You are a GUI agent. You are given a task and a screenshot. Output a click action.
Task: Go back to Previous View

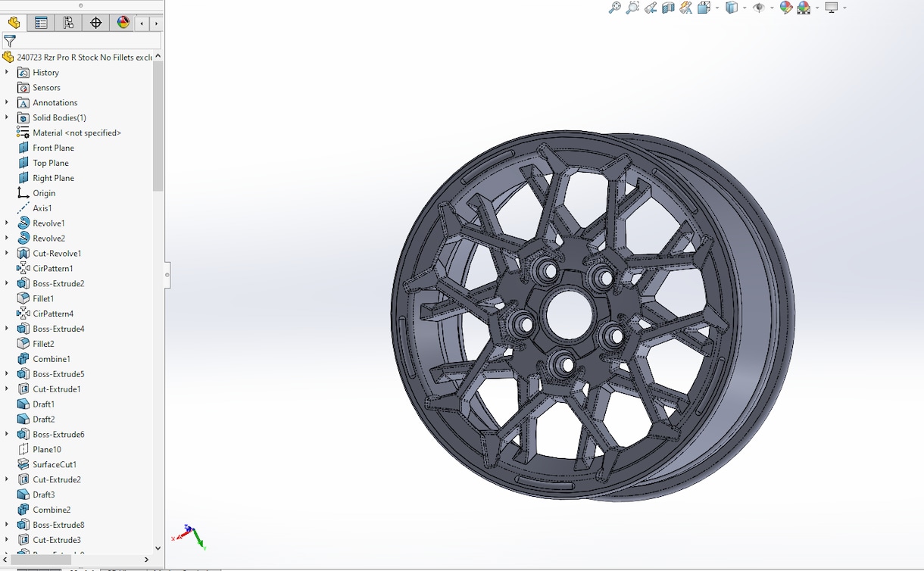tap(651, 8)
